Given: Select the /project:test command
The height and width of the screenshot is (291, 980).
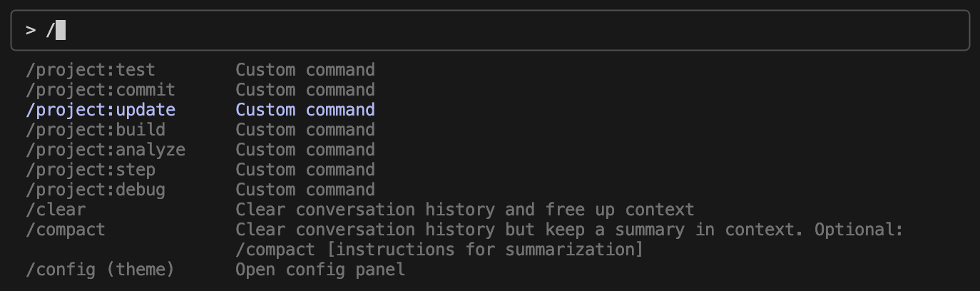Looking at the screenshot, I should tap(91, 70).
